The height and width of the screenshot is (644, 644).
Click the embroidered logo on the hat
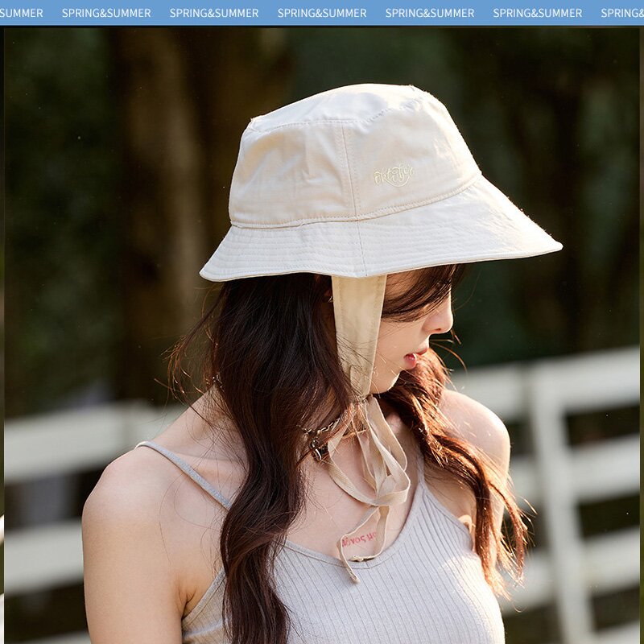(394, 175)
